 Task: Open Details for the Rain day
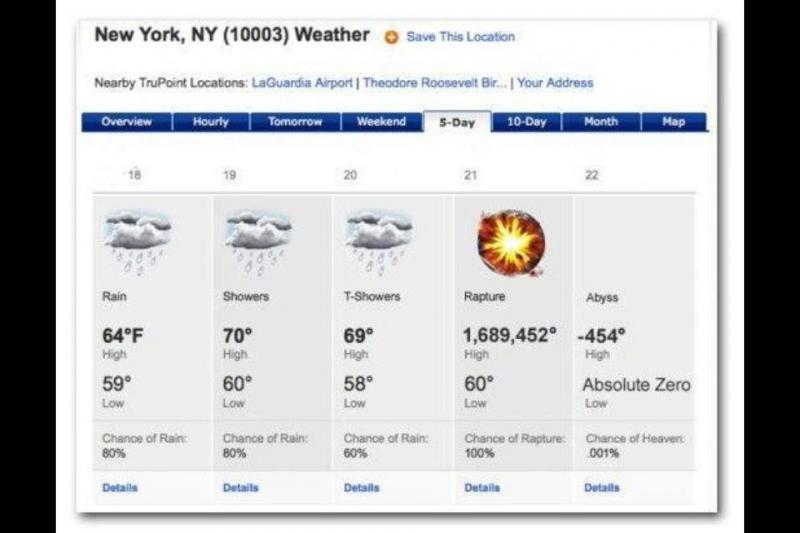click(x=120, y=488)
